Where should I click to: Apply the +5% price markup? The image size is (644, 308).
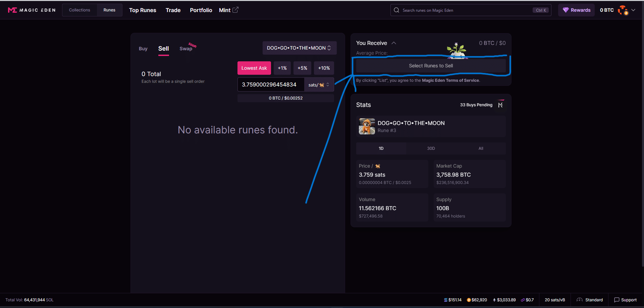click(x=302, y=68)
